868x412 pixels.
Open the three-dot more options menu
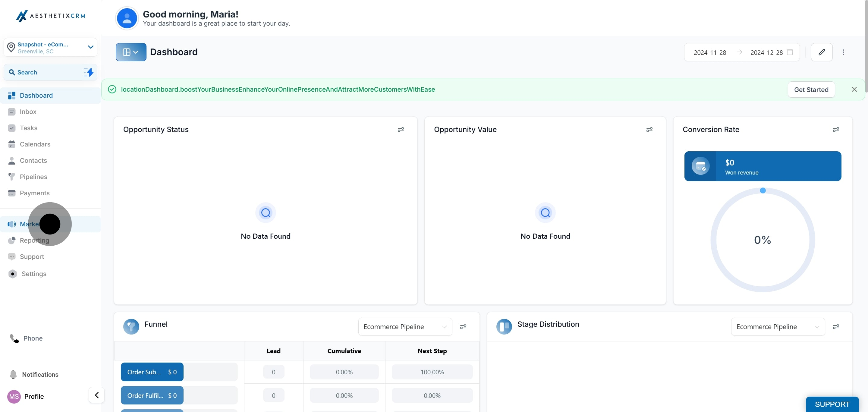[843, 52]
